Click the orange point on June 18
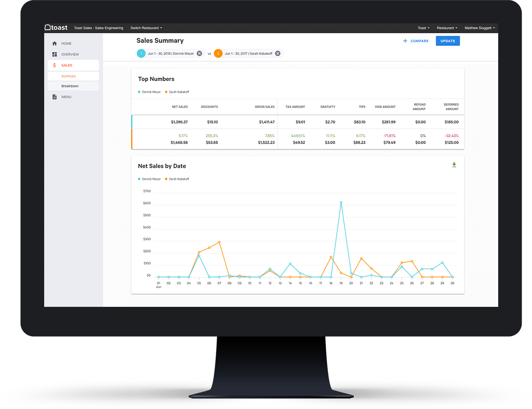The height and width of the screenshot is (409, 532). [x=331, y=257]
